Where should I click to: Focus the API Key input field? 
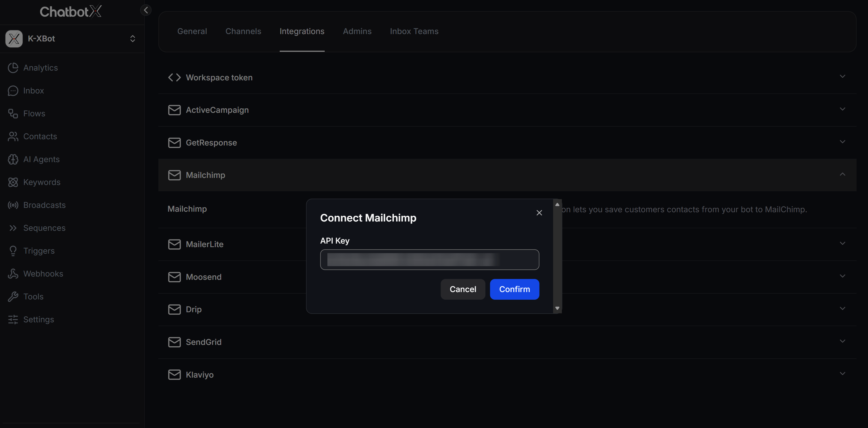[430, 260]
